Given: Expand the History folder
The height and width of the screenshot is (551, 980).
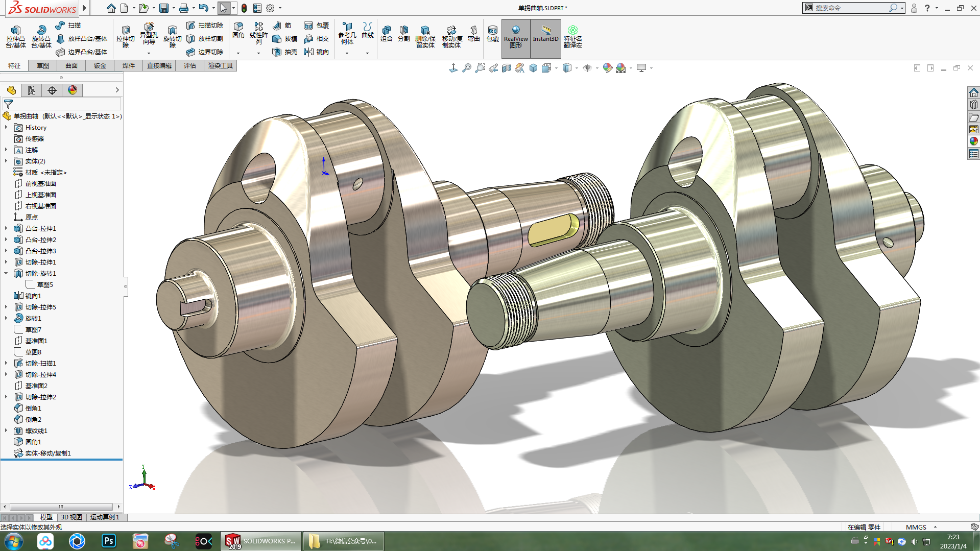Looking at the screenshot, I should (x=6, y=127).
